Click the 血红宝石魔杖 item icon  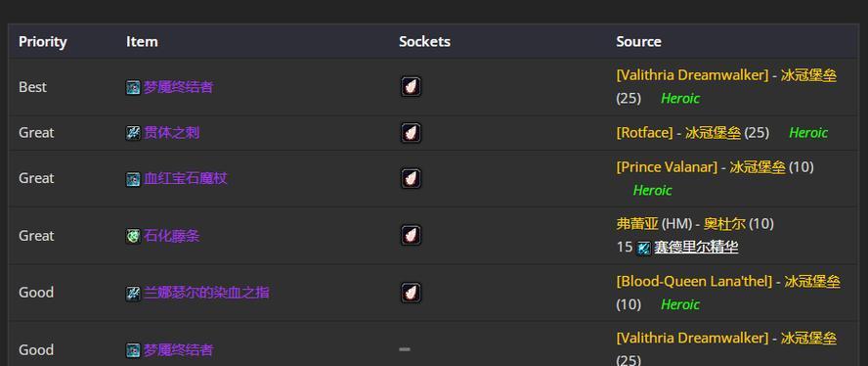click(x=133, y=179)
